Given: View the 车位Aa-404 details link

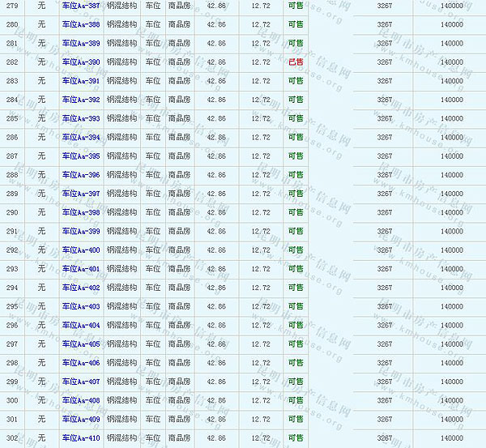Looking at the screenshot, I should pos(81,326).
